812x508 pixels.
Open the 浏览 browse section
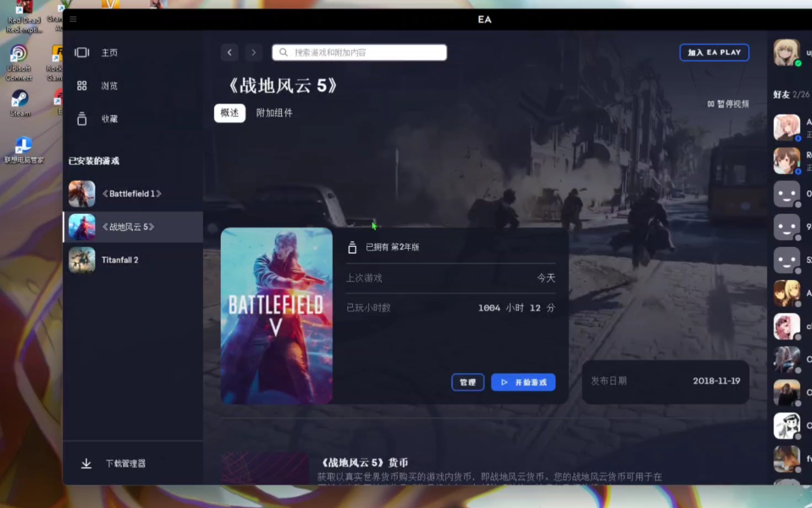(x=109, y=86)
